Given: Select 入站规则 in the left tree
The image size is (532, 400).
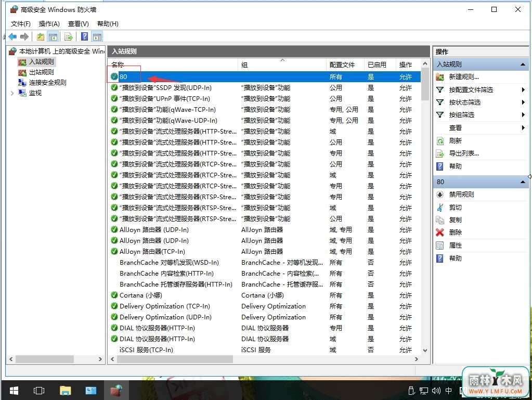Looking at the screenshot, I should (x=42, y=62).
